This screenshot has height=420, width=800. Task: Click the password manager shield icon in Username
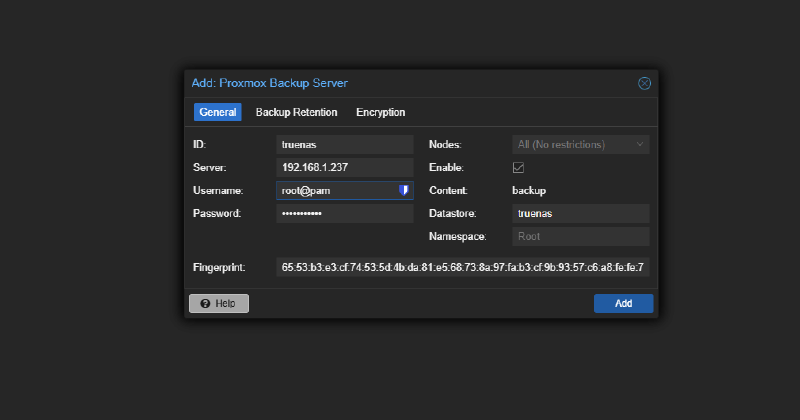point(404,190)
